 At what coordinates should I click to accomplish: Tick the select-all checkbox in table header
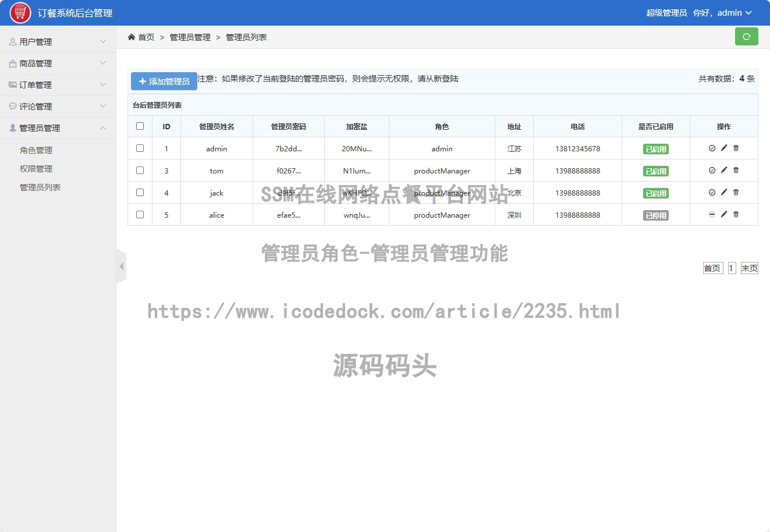(140, 126)
